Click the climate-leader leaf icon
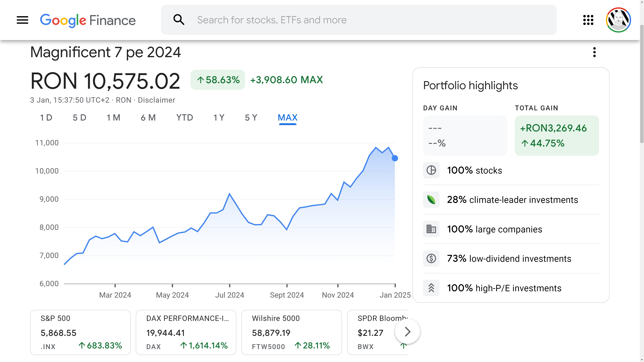Image resolution: width=644 pixels, height=362 pixels. (431, 200)
